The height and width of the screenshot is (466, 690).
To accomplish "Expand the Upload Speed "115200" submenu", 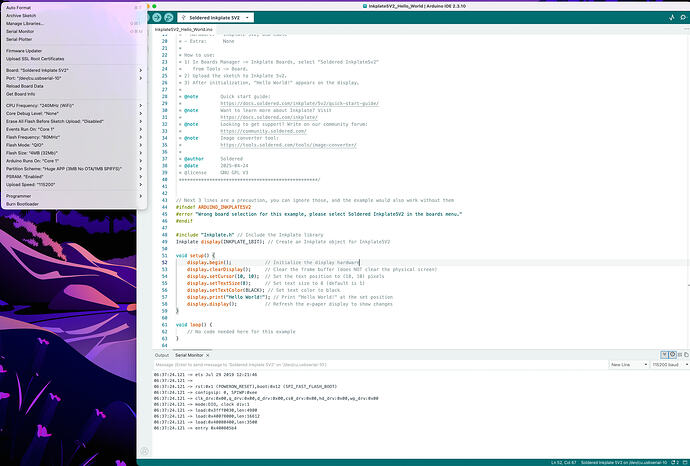I will [x=74, y=185].
